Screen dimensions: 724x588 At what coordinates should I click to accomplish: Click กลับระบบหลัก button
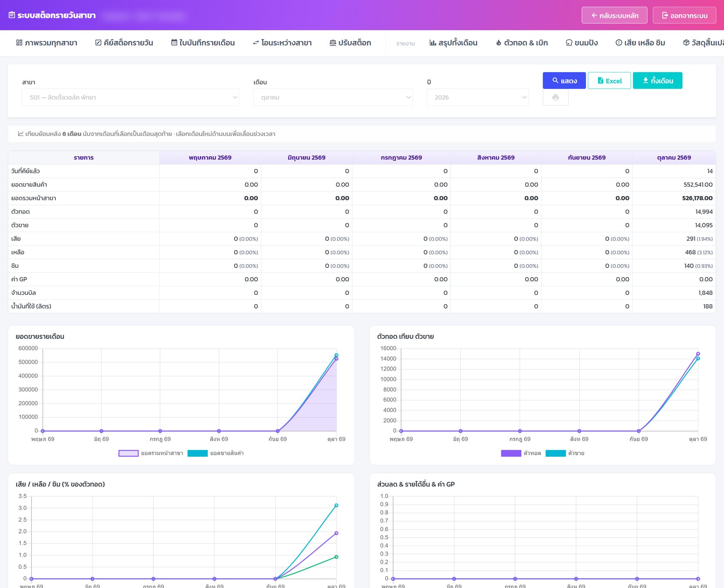(x=615, y=15)
